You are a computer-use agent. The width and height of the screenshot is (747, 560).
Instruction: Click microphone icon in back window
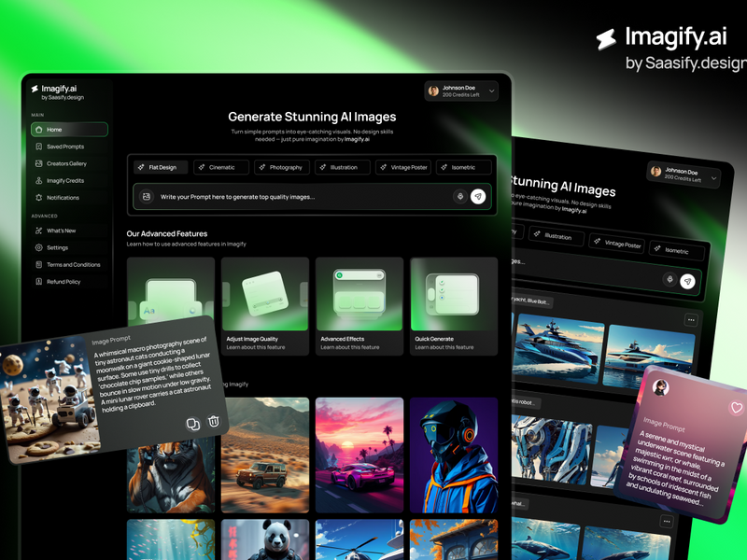(x=669, y=279)
